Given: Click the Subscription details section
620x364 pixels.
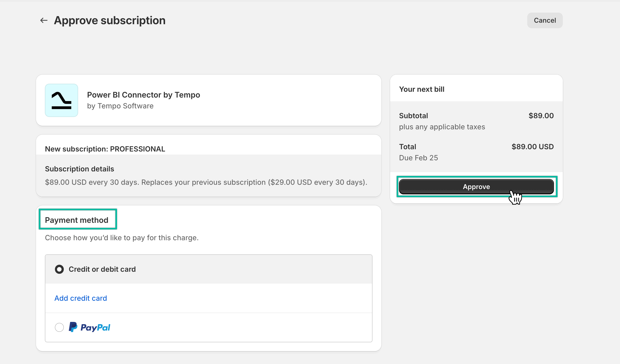Looking at the screenshot, I should [x=79, y=169].
